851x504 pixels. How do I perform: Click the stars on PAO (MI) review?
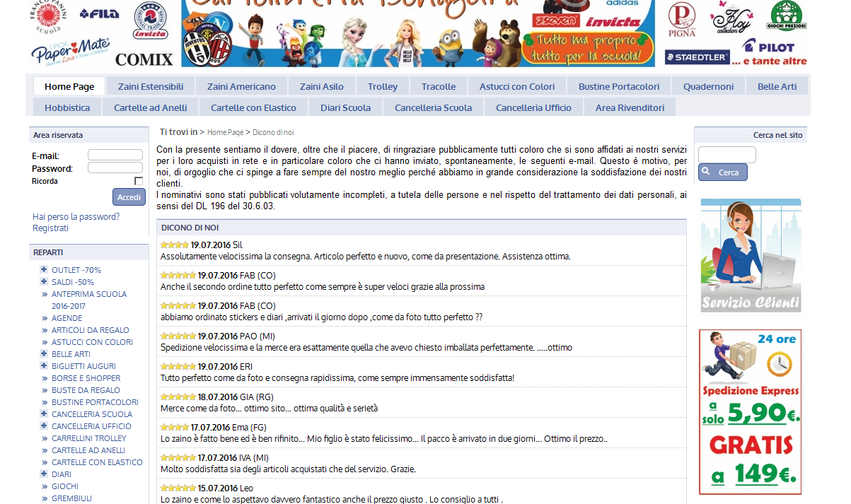178,336
